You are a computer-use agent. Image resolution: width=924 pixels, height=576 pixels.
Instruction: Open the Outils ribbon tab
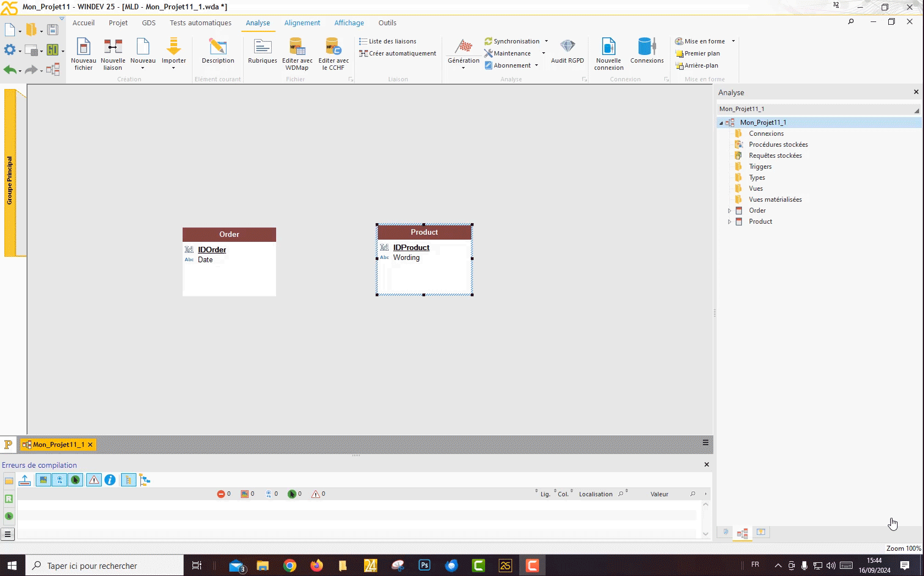[x=387, y=23]
